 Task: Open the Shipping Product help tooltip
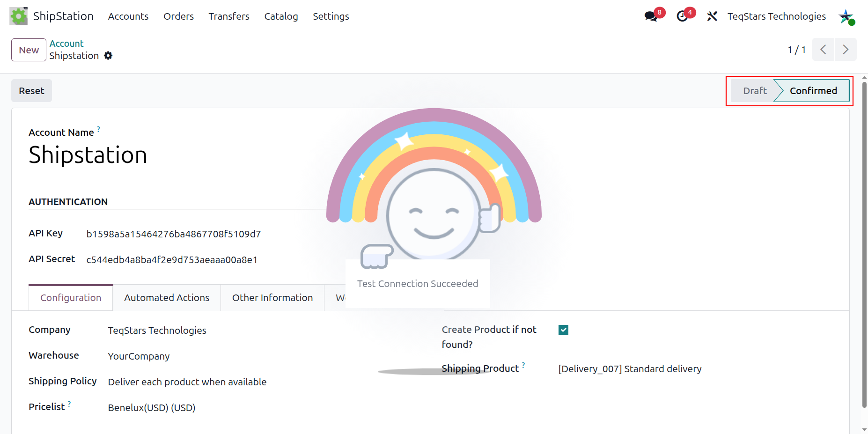[x=523, y=365]
